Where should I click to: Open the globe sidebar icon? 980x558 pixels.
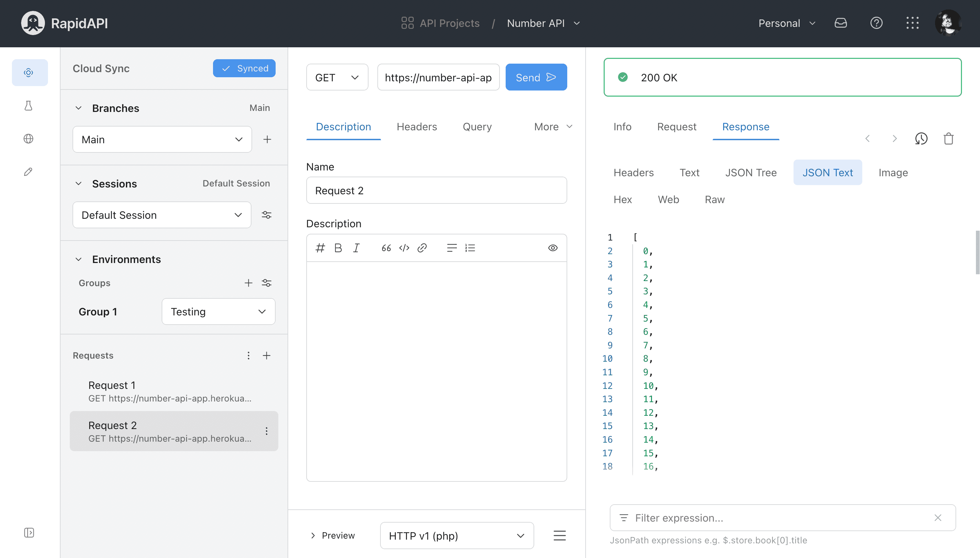(29, 139)
